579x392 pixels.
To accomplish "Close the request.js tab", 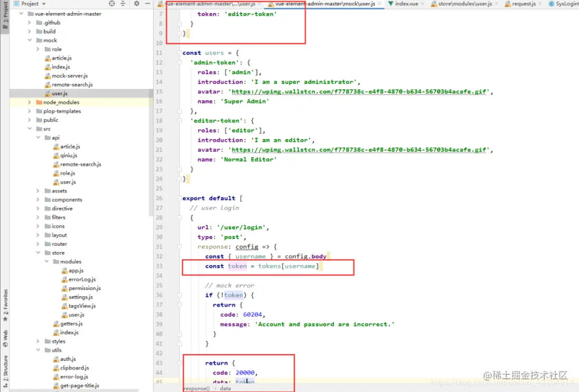I will pos(540,4).
